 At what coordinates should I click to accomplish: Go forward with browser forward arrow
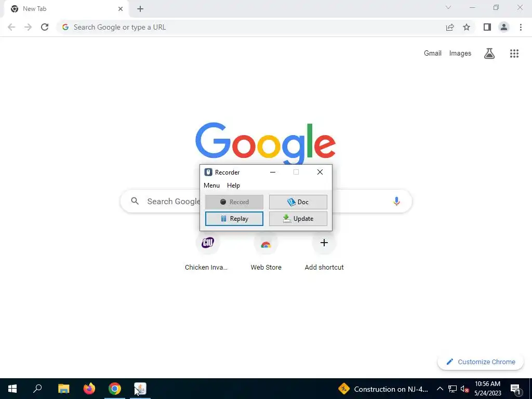(28, 27)
